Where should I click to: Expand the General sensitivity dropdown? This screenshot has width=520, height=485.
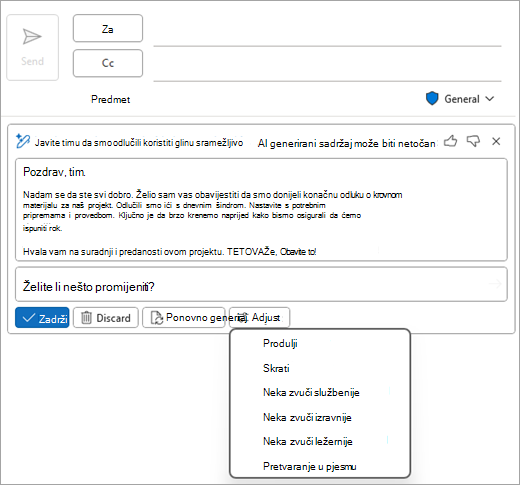[x=469, y=99]
